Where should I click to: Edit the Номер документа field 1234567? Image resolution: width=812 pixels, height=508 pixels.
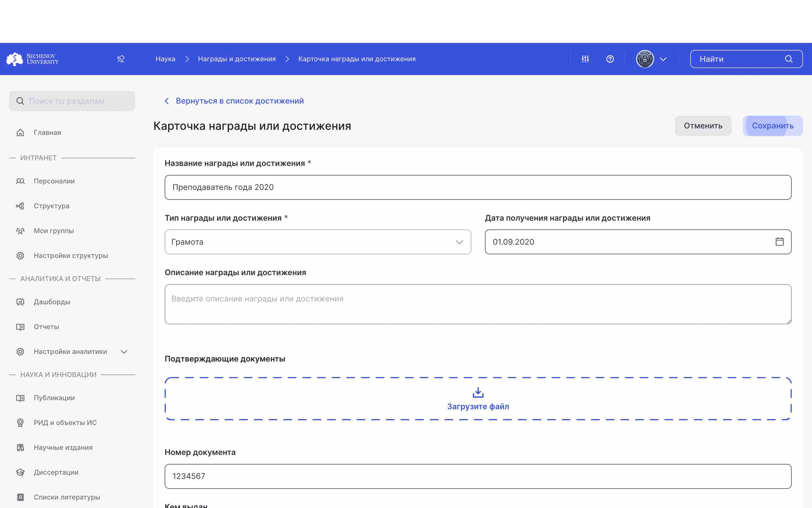coord(478,476)
